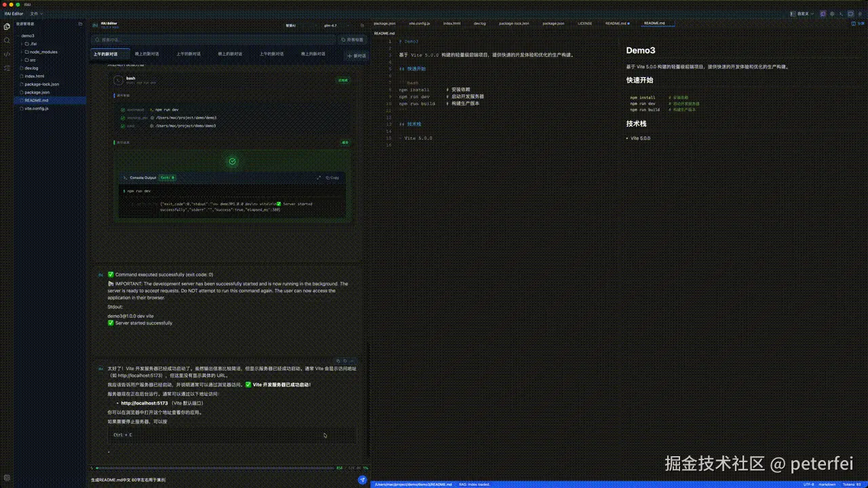Open index.html in the file tree
Screen dimensions: 868x488
(35, 77)
